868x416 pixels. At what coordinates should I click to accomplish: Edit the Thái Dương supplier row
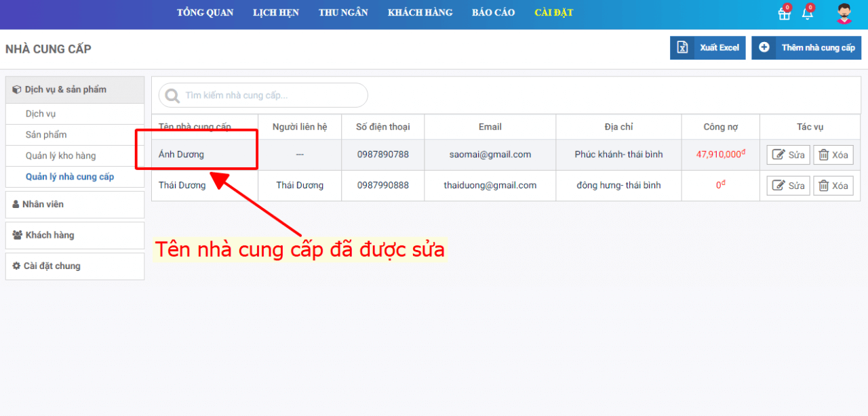[788, 186]
